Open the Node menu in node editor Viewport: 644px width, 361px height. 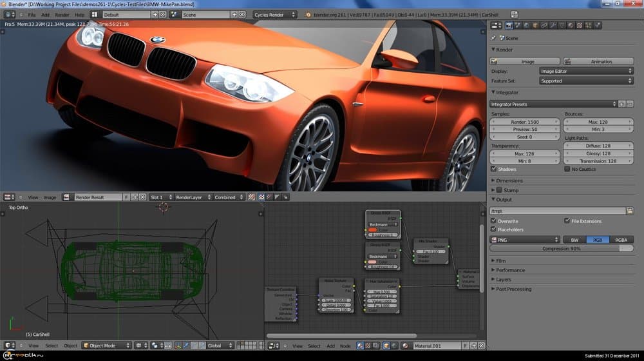(345, 346)
